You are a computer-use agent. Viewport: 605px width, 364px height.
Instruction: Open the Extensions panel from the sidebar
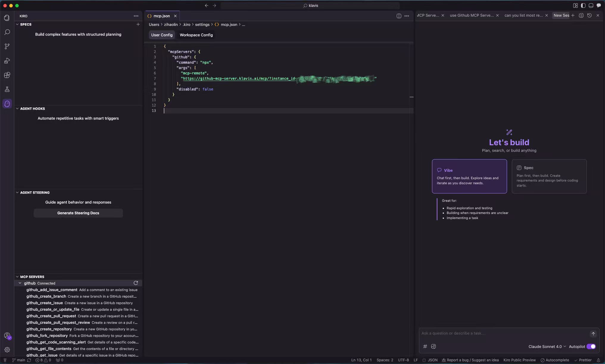tap(7, 75)
